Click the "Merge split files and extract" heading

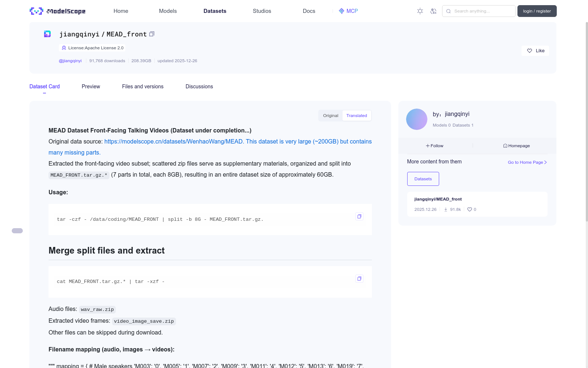pos(107,251)
